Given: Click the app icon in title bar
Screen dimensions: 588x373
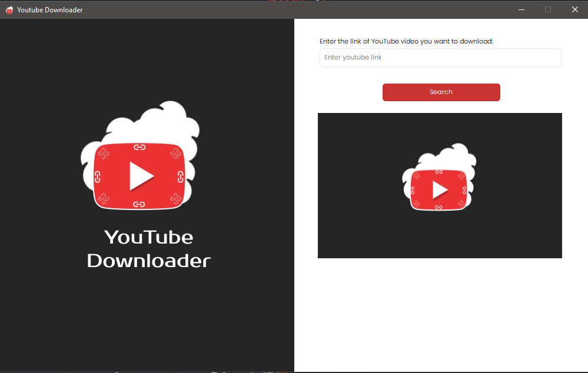Looking at the screenshot, I should pyautogui.click(x=9, y=10).
